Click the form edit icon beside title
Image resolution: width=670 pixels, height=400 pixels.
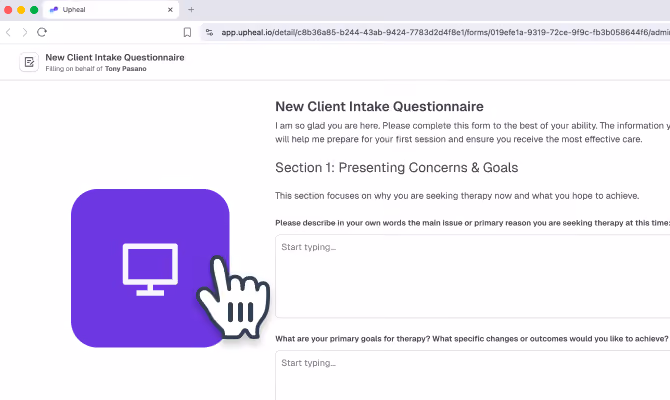click(x=29, y=62)
